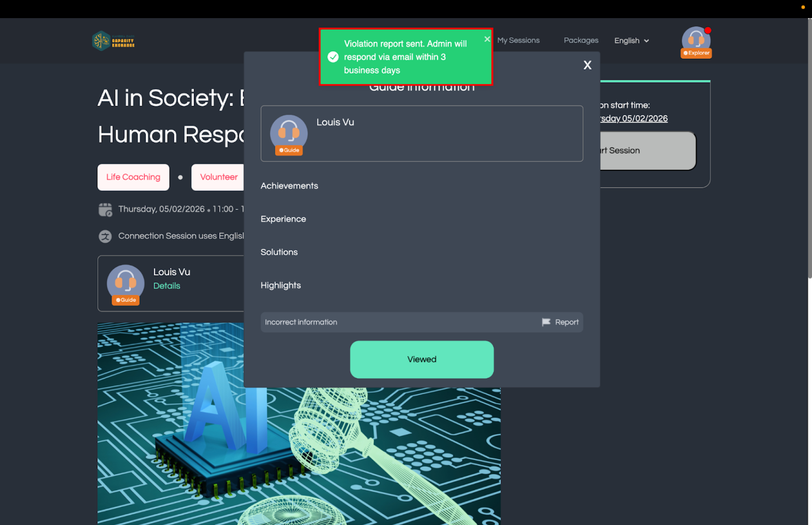812x525 pixels.
Task: Expand the Experience section
Action: (x=283, y=219)
